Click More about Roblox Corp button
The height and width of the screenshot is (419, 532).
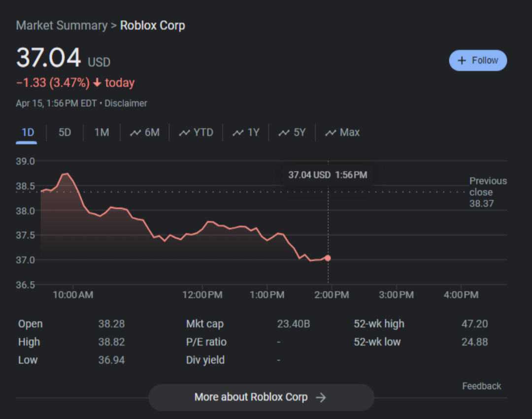[261, 397]
